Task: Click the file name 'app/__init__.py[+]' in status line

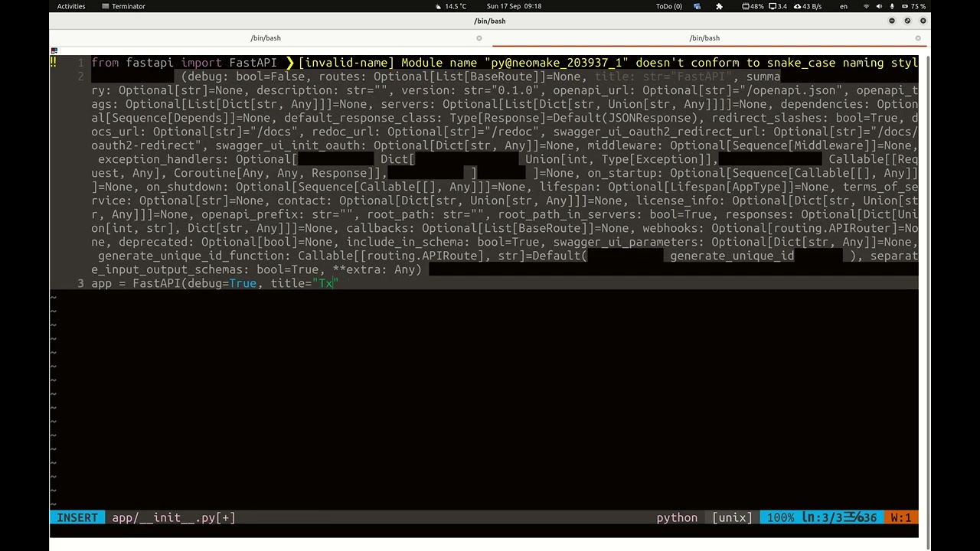Action: click(x=173, y=517)
